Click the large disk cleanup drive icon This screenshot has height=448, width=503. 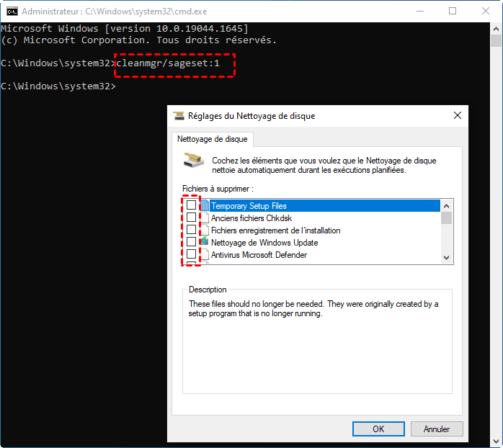click(x=194, y=160)
